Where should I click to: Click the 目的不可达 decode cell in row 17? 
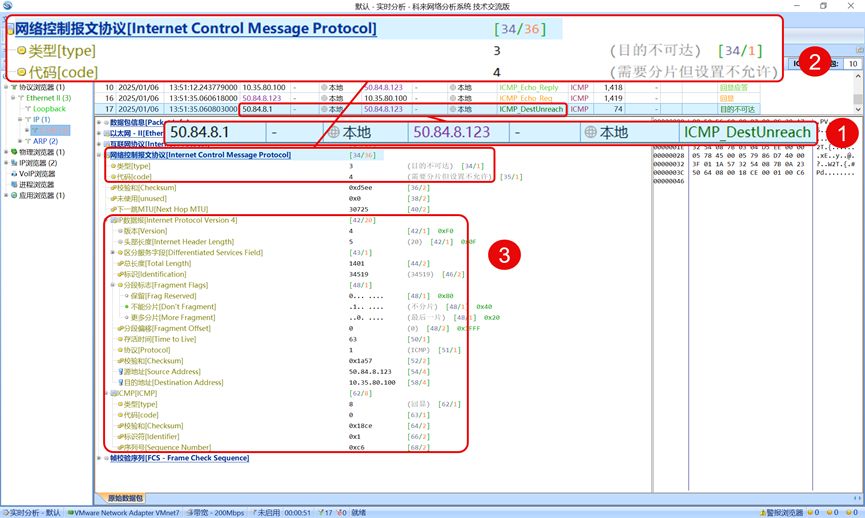737,109
